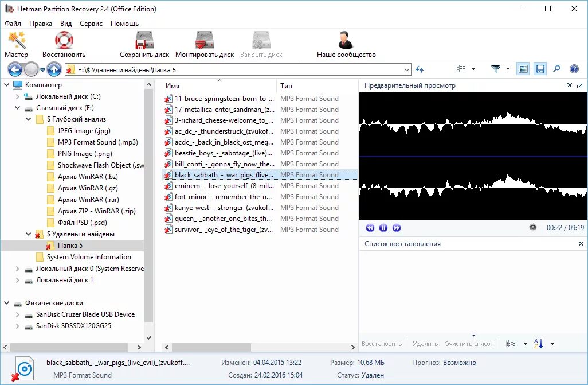Go up one folder level
The image size is (588, 385).
pyautogui.click(x=54, y=69)
